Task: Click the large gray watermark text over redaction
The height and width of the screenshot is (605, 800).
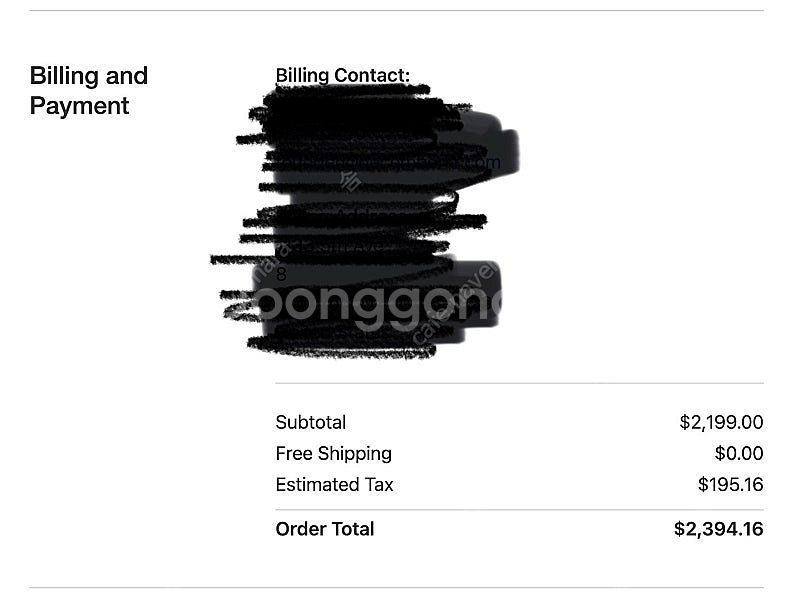Action: click(379, 306)
